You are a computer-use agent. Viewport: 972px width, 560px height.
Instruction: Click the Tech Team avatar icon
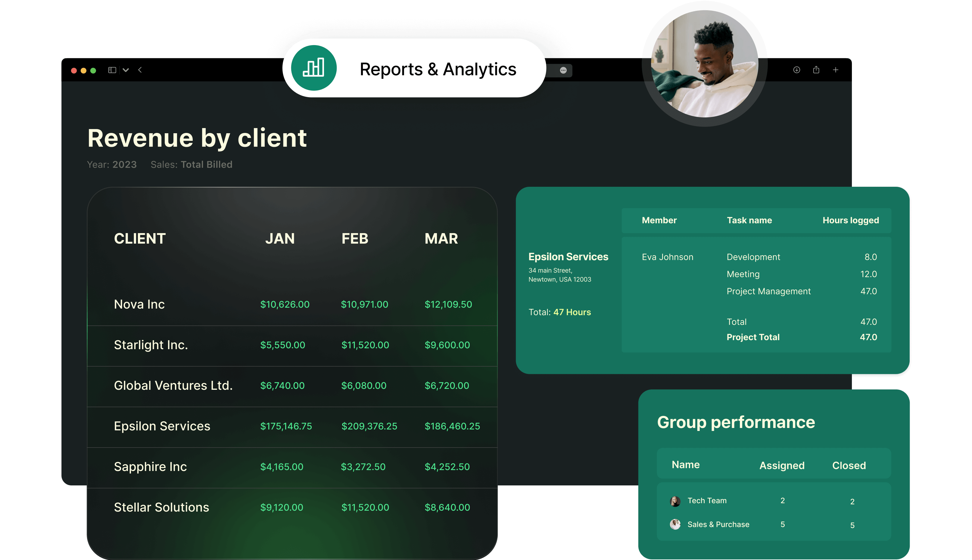(675, 501)
